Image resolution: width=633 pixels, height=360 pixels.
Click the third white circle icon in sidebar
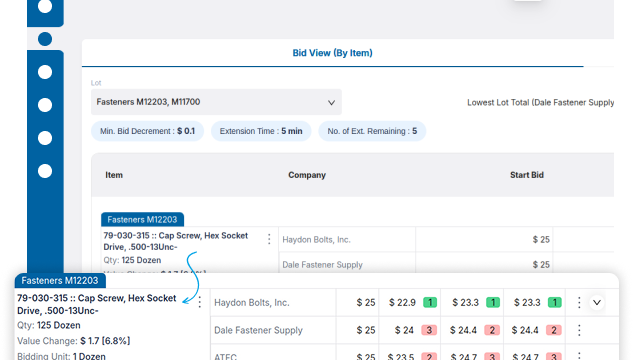click(x=45, y=105)
